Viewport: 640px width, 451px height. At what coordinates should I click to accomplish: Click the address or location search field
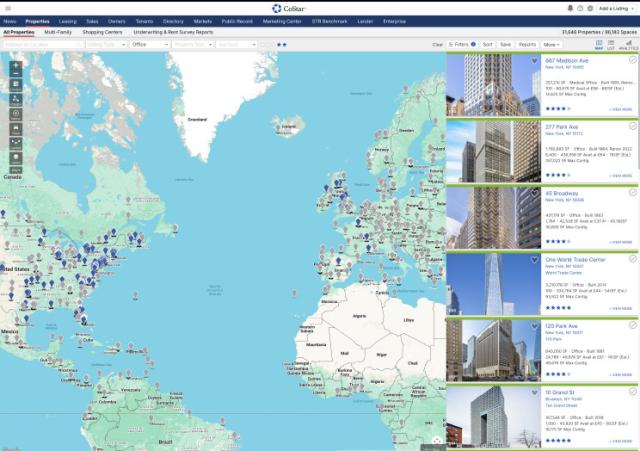(42, 44)
